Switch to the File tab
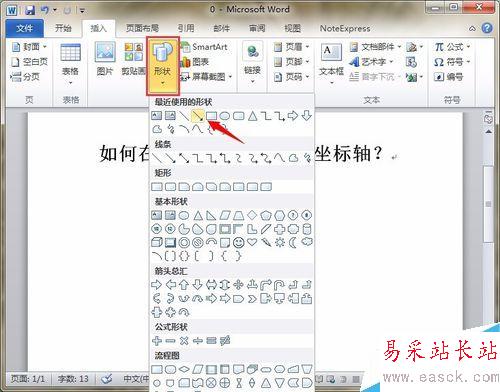 tap(25, 29)
